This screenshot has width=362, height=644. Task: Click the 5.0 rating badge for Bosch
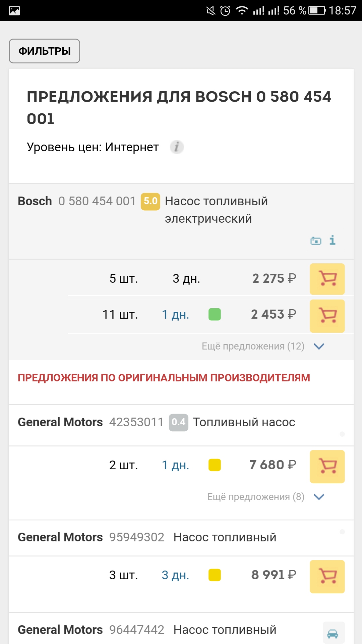(150, 201)
